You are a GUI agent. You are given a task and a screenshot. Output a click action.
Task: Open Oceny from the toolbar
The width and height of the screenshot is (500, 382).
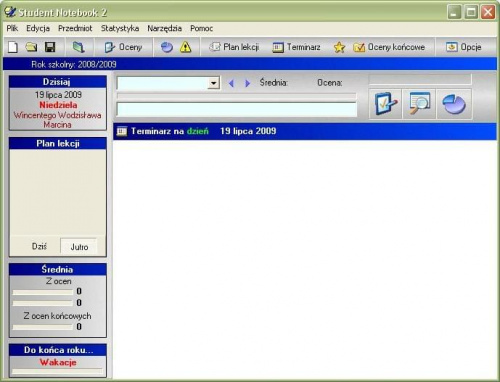123,47
